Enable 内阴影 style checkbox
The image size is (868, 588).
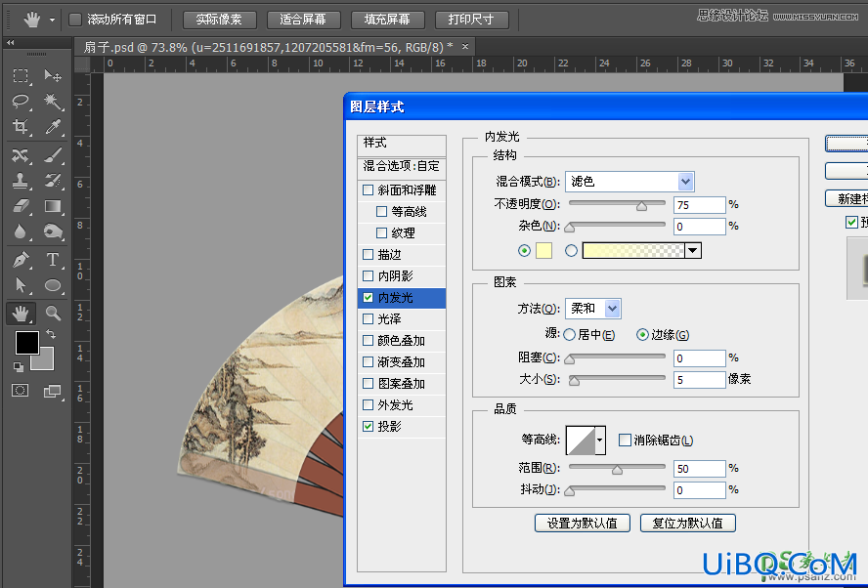pos(368,275)
